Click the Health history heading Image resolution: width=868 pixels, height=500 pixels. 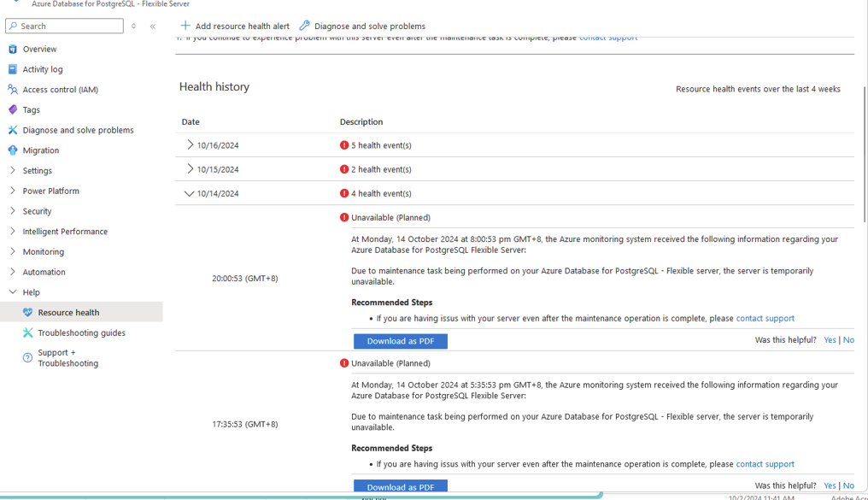pyautogui.click(x=214, y=87)
